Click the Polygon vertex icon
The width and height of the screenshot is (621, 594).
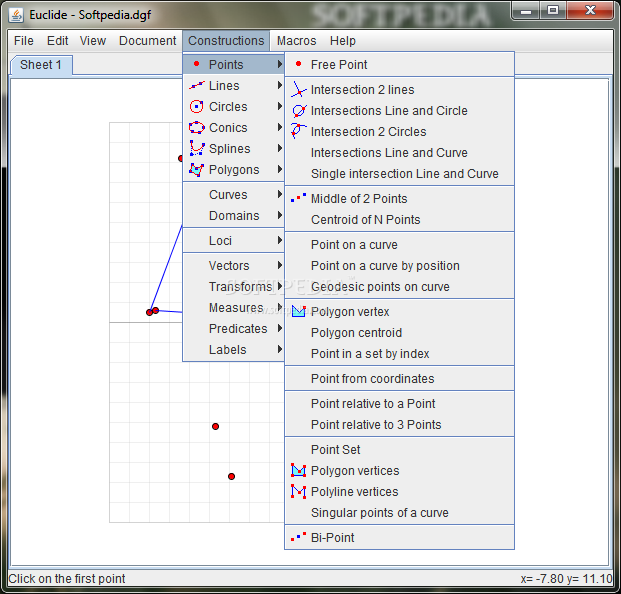(x=299, y=311)
